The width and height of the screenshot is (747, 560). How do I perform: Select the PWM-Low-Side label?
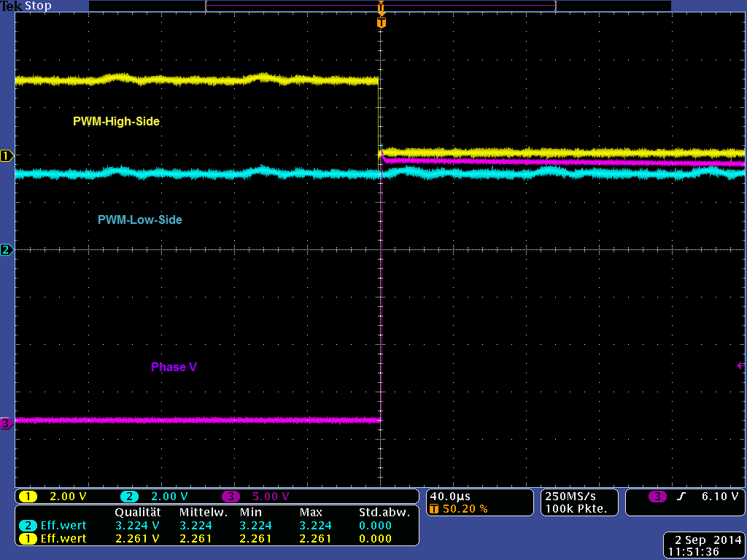139,219
